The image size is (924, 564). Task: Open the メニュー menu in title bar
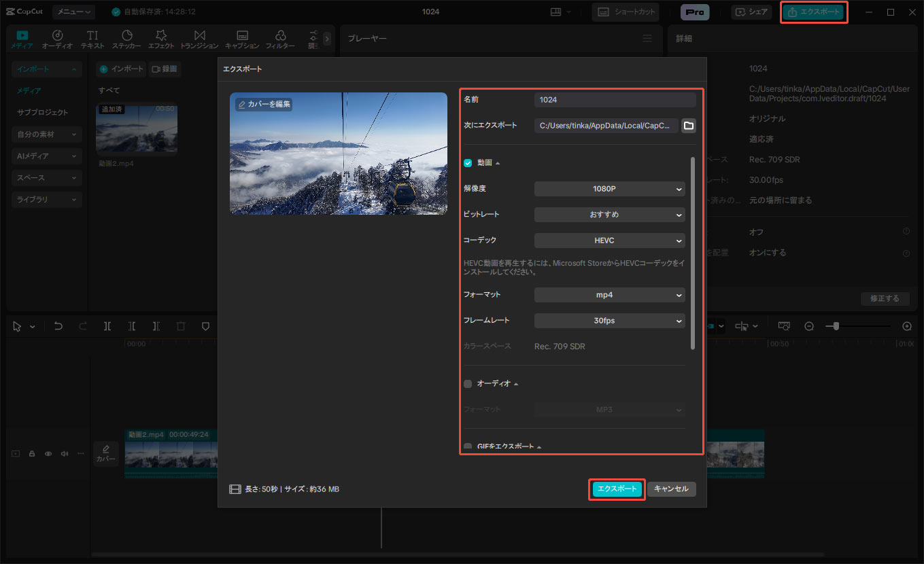74,12
